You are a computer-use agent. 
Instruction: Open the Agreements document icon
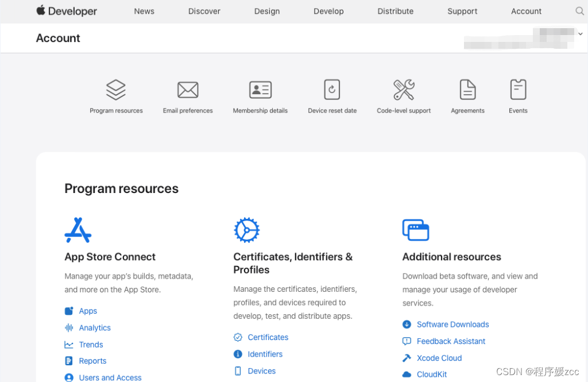point(467,89)
